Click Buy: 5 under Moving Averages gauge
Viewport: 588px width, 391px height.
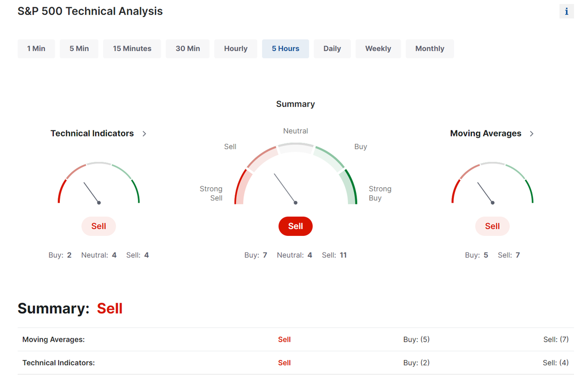pyautogui.click(x=477, y=255)
